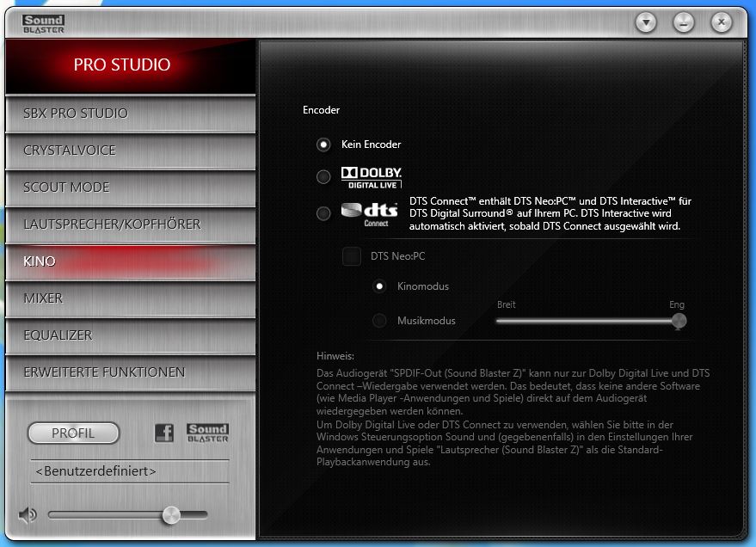Select the KINO section

[x=130, y=261]
